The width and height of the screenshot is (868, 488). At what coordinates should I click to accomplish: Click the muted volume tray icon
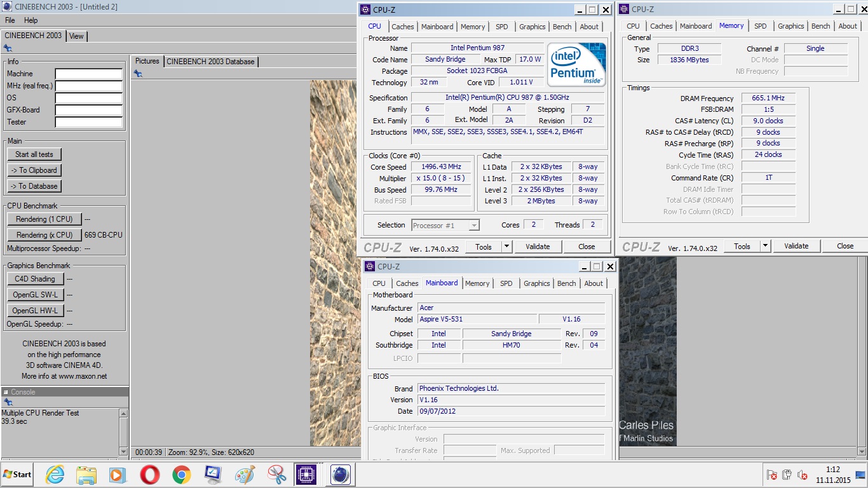click(803, 475)
